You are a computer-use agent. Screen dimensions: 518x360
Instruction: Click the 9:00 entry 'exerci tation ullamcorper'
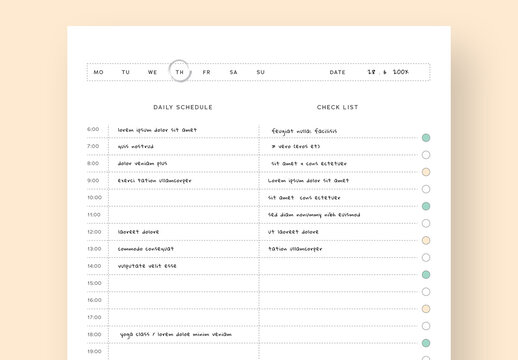click(154, 181)
